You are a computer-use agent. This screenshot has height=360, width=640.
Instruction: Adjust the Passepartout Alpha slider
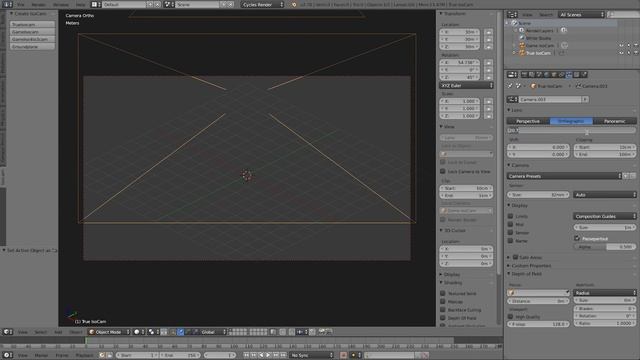tap(605, 247)
